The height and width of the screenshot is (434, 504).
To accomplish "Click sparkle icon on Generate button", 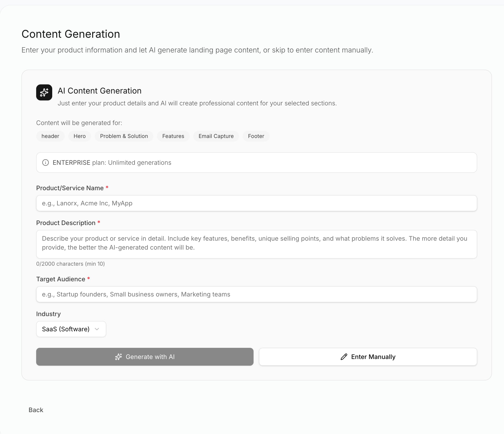I will pos(119,357).
